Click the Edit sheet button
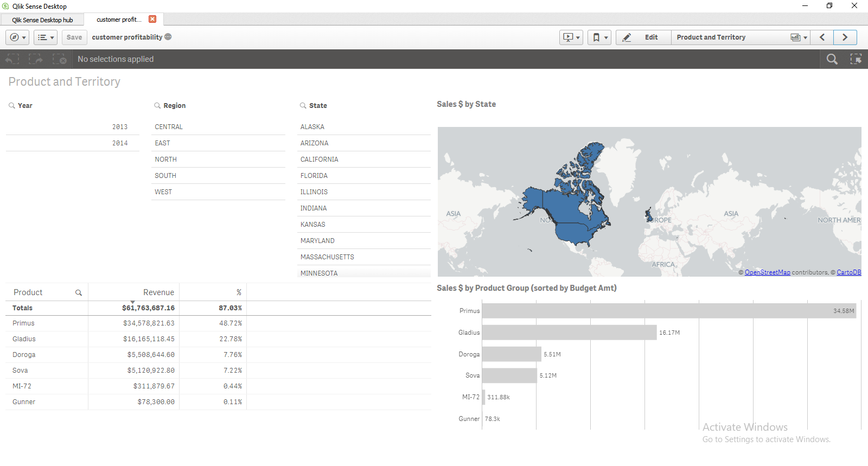868x466 pixels. click(643, 37)
